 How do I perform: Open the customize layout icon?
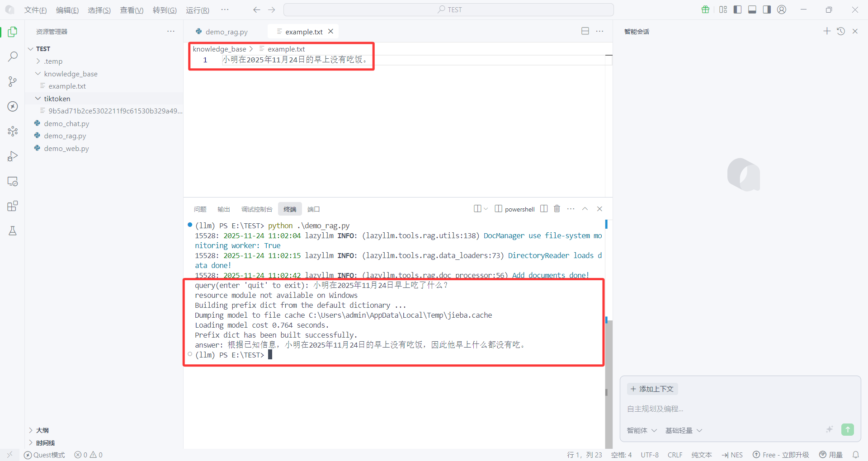click(723, 9)
